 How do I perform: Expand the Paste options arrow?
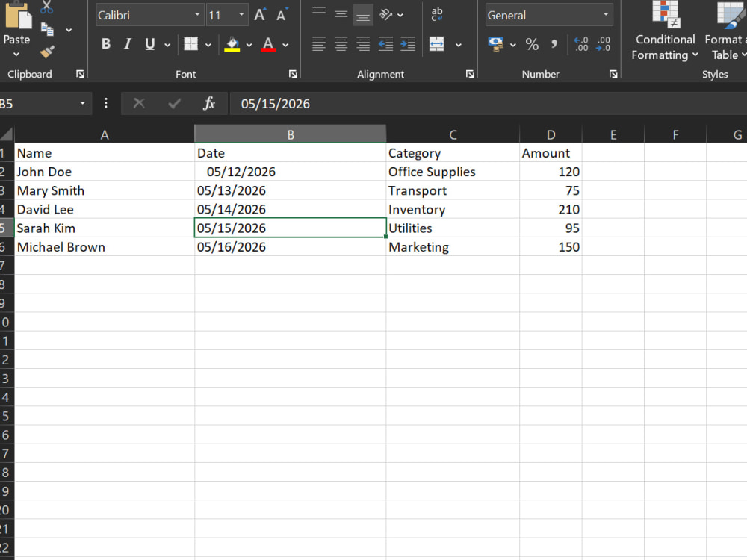click(x=16, y=55)
